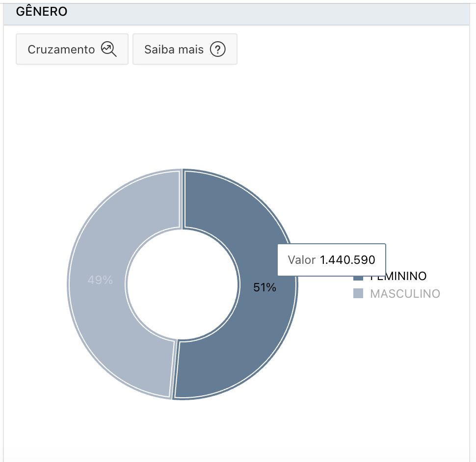Click the GÊNERO title text
Screen dimensions: 476x462
[42, 12]
